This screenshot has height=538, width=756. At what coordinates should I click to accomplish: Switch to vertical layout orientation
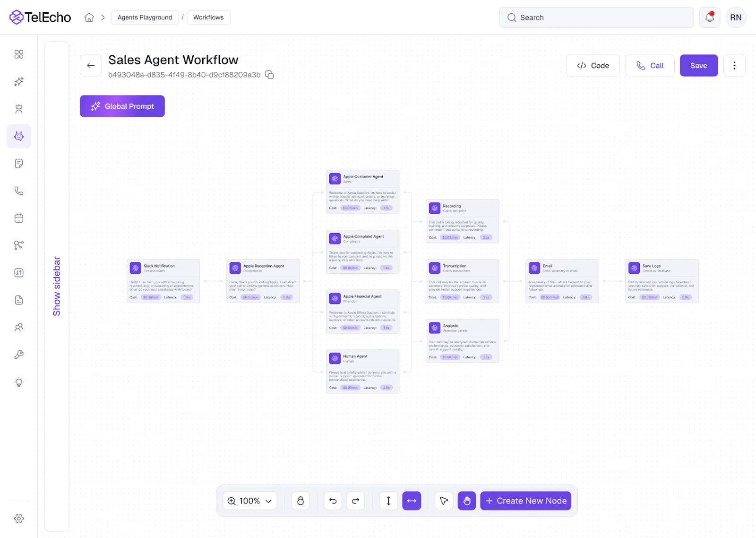[x=388, y=501]
